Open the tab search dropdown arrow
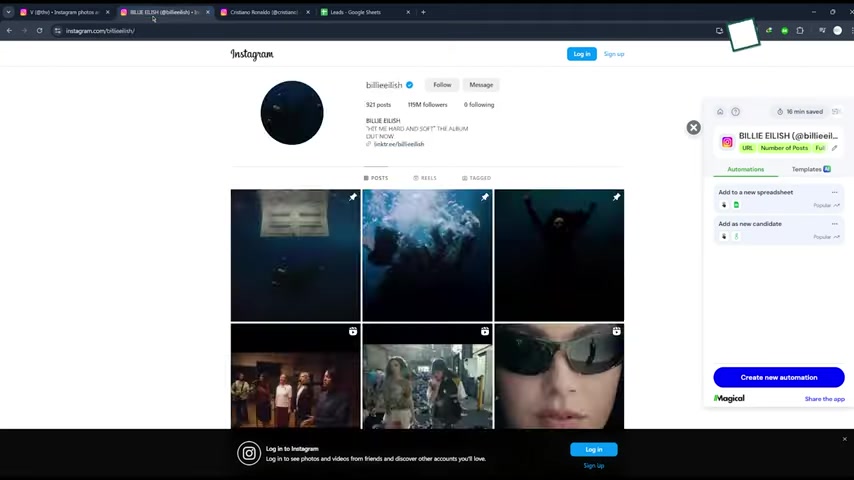 (x=8, y=12)
